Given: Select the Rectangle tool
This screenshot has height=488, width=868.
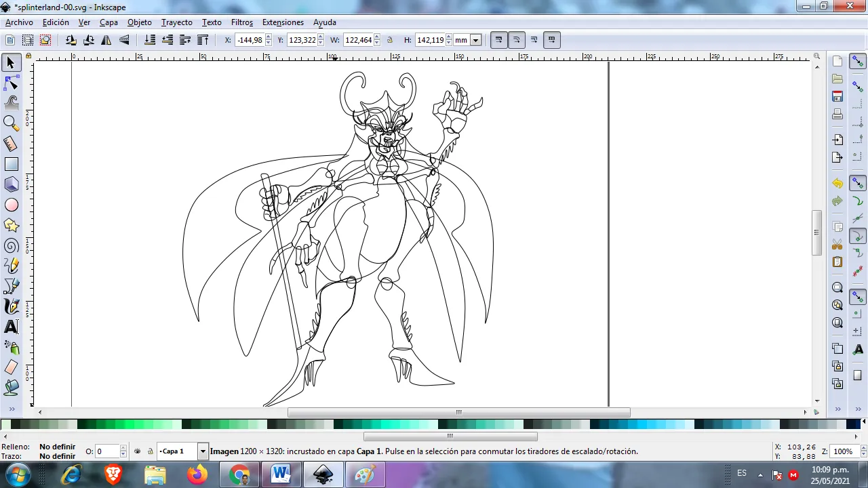Looking at the screenshot, I should click(11, 164).
